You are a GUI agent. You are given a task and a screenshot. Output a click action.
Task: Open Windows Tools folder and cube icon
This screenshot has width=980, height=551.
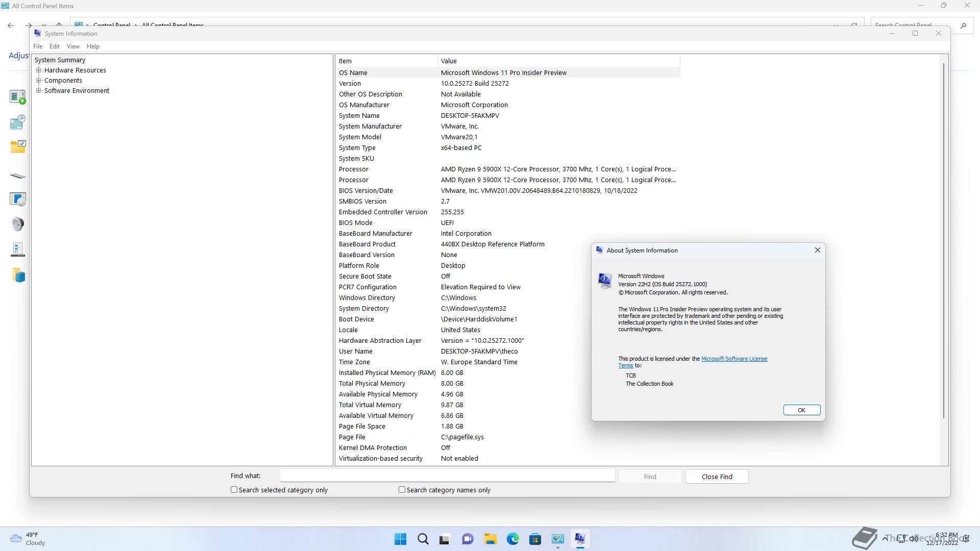pyautogui.click(x=18, y=275)
